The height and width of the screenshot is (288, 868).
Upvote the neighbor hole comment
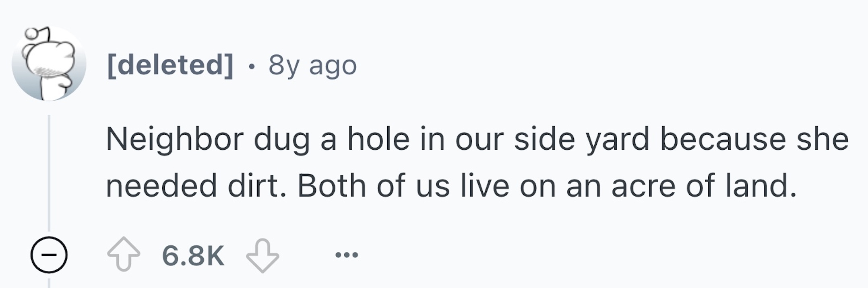click(124, 254)
